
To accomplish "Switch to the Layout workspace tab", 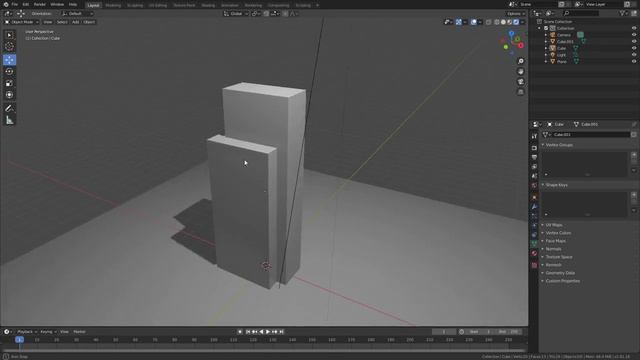I will pyautogui.click(x=93, y=5).
